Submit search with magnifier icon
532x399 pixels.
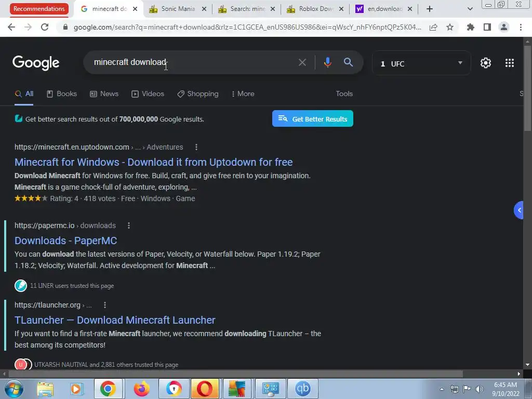pyautogui.click(x=348, y=62)
